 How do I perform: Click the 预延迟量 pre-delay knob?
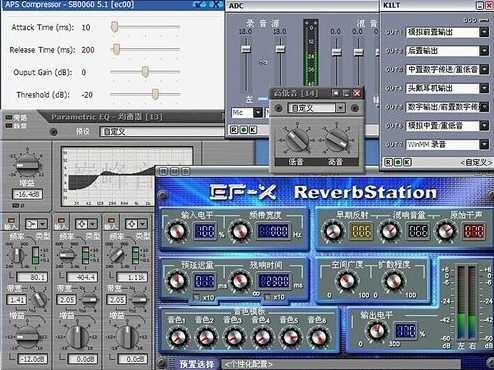(x=177, y=281)
